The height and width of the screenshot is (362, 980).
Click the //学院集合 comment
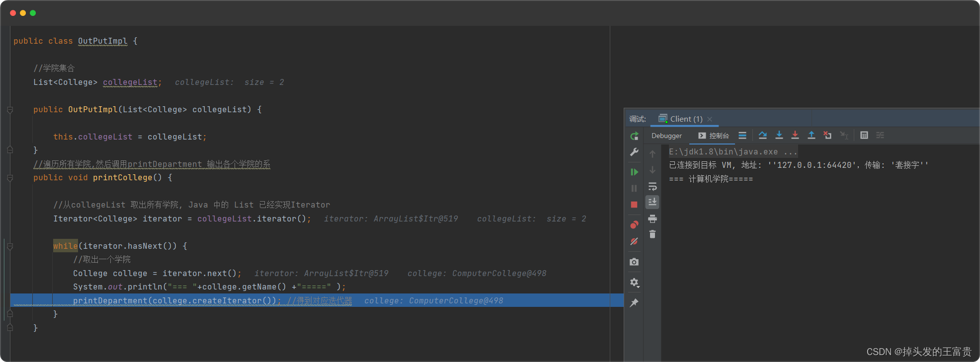pyautogui.click(x=54, y=69)
